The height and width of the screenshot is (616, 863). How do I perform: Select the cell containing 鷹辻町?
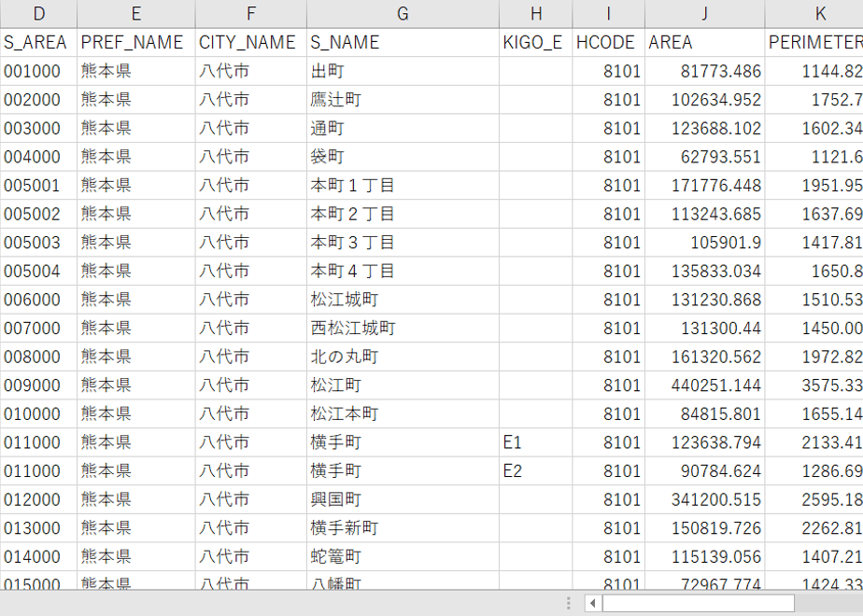[x=403, y=100]
